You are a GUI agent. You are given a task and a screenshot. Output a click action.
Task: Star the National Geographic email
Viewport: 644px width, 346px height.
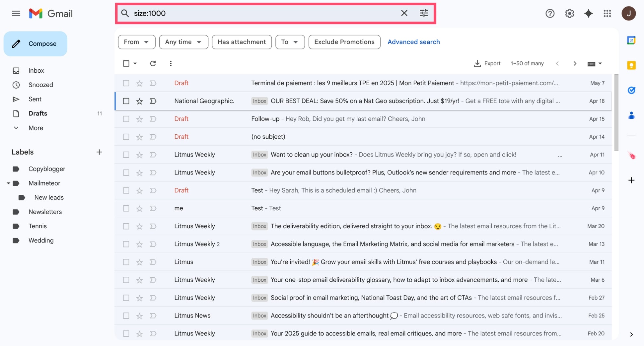(139, 101)
